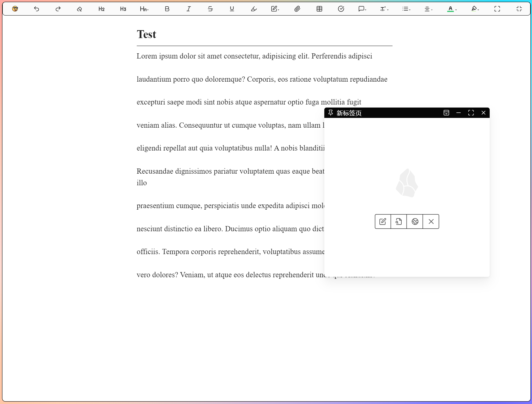Open the text alignment dropdown

pyautogui.click(x=428, y=9)
